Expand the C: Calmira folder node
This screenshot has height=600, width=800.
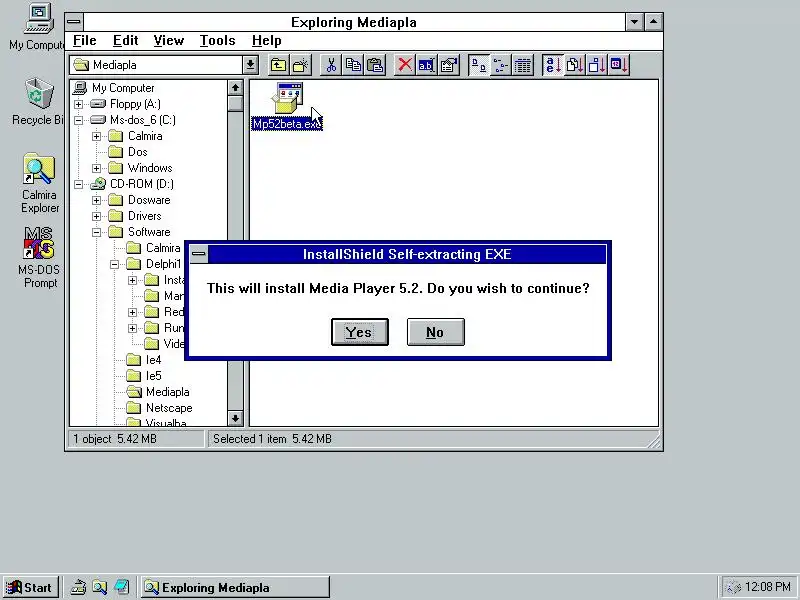coord(96,136)
